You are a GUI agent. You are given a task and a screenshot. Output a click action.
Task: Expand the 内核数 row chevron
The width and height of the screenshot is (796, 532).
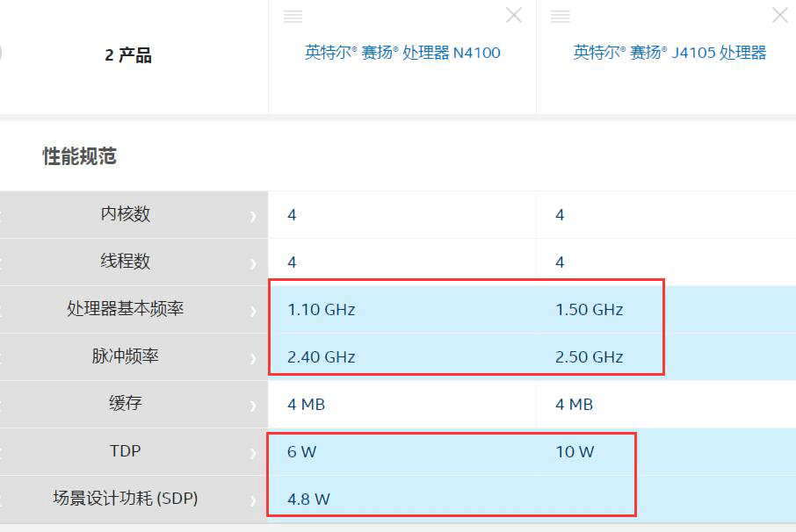pos(253,217)
